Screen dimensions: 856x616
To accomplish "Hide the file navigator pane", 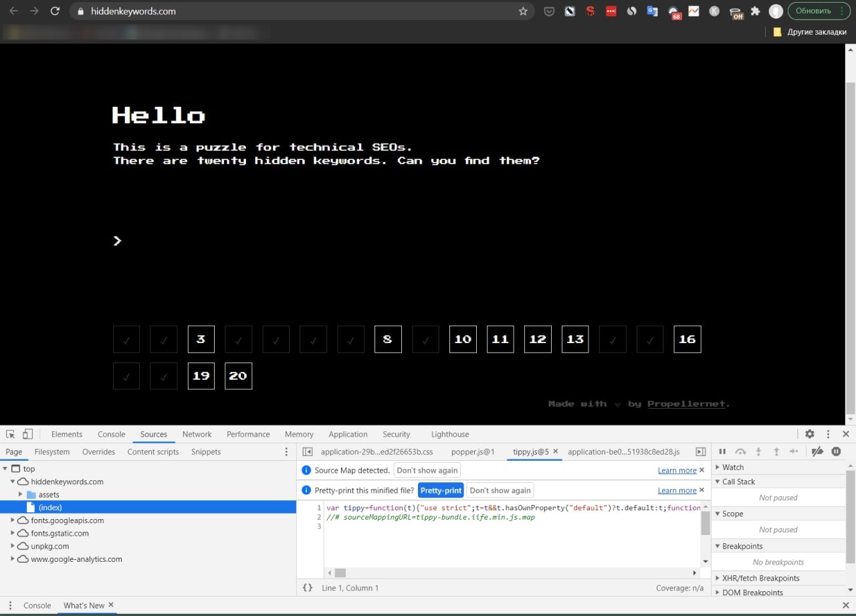I will tap(308, 452).
